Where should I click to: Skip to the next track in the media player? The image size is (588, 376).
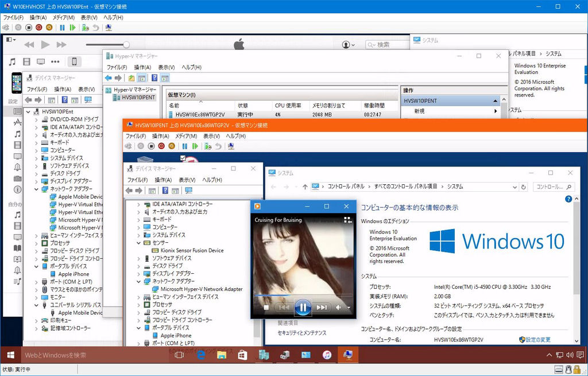click(x=322, y=308)
